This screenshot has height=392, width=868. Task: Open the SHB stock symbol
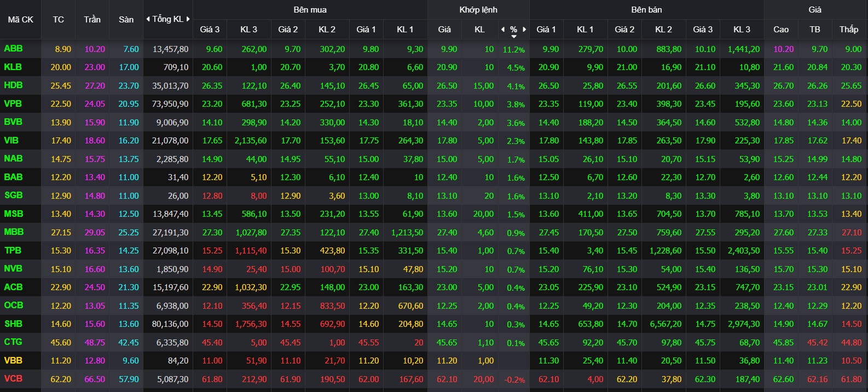(x=13, y=324)
